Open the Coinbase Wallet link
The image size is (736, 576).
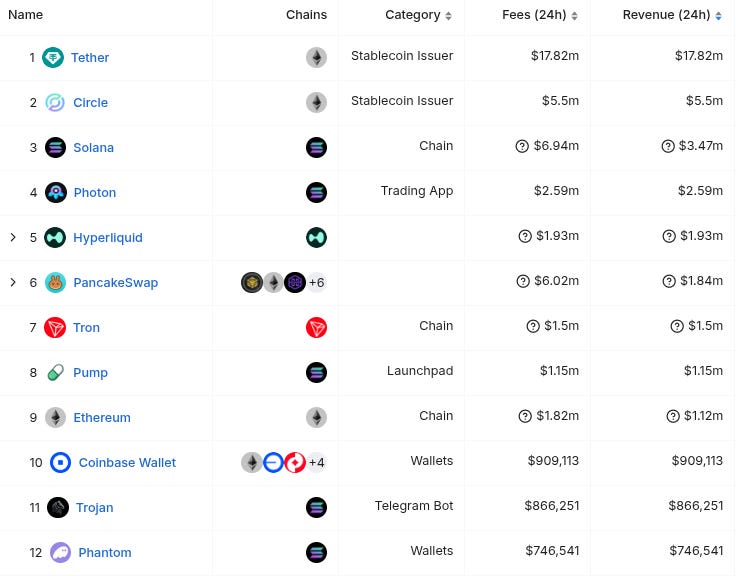coord(127,462)
